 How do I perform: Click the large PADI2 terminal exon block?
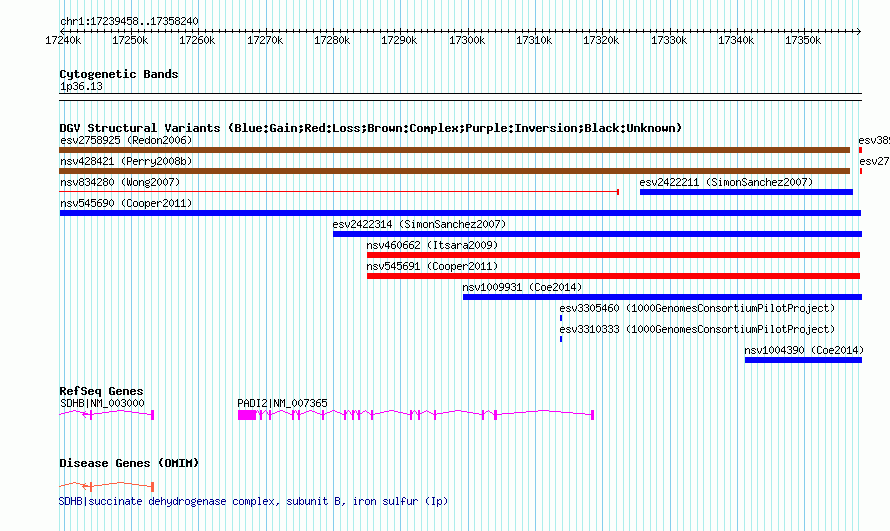click(247, 415)
